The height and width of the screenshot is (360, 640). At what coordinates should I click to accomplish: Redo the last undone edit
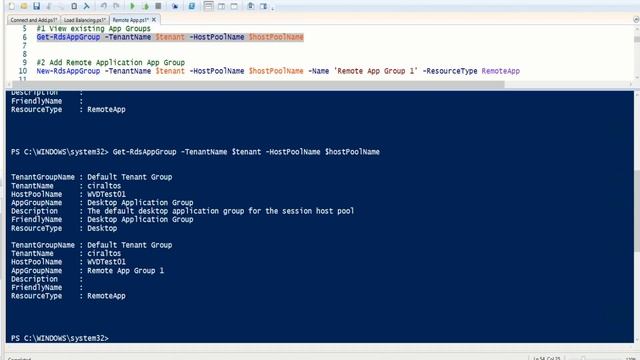(116, 6)
